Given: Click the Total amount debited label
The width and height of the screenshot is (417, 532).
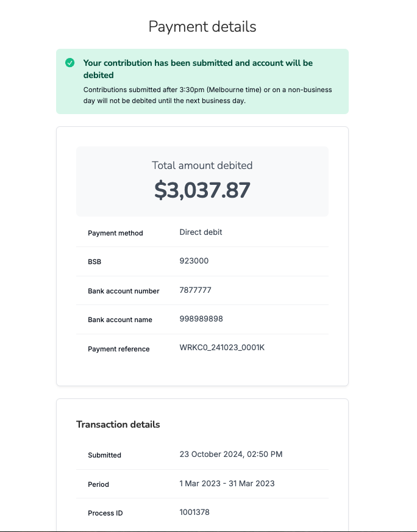Looking at the screenshot, I should point(202,165).
